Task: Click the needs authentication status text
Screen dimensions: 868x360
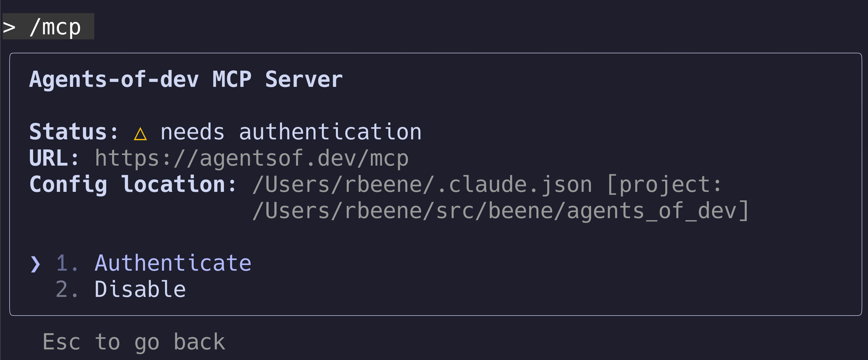Action: (290, 132)
